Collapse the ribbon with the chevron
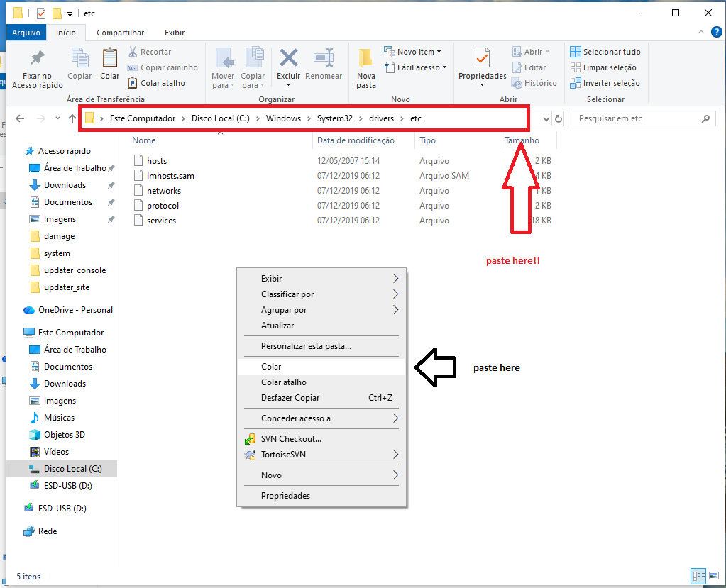This screenshot has width=726, height=588. (x=701, y=32)
